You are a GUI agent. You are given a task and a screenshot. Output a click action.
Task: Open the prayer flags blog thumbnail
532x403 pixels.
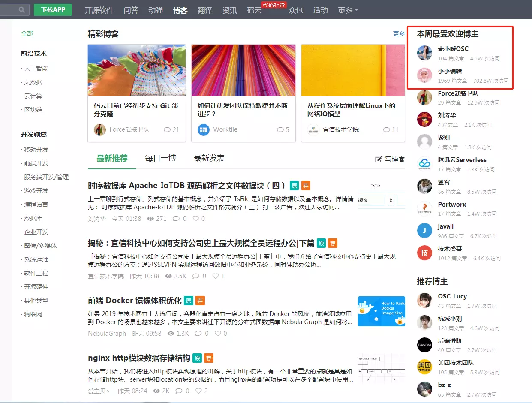point(137,70)
